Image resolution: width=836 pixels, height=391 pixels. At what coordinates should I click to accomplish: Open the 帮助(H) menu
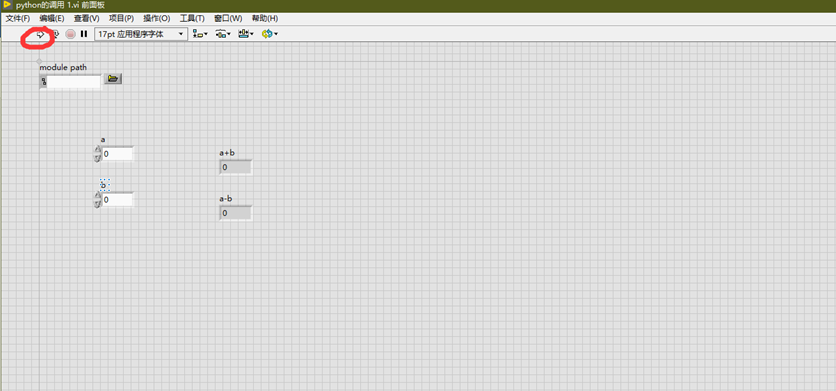[265, 19]
